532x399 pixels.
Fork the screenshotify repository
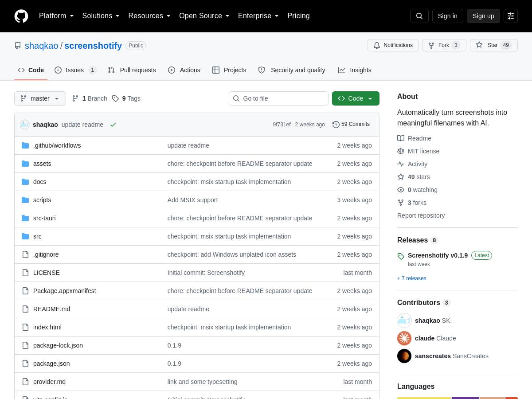pos(444,45)
